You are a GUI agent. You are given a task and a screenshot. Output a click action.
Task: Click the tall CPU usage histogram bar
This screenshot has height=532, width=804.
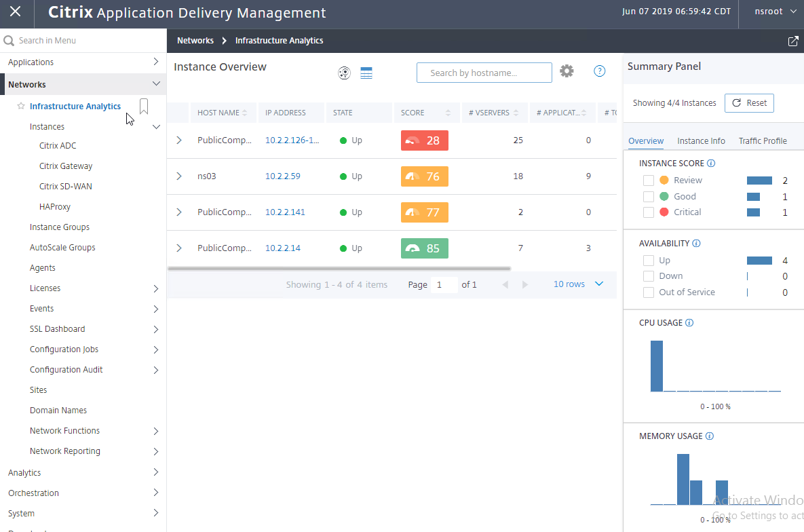pos(656,366)
